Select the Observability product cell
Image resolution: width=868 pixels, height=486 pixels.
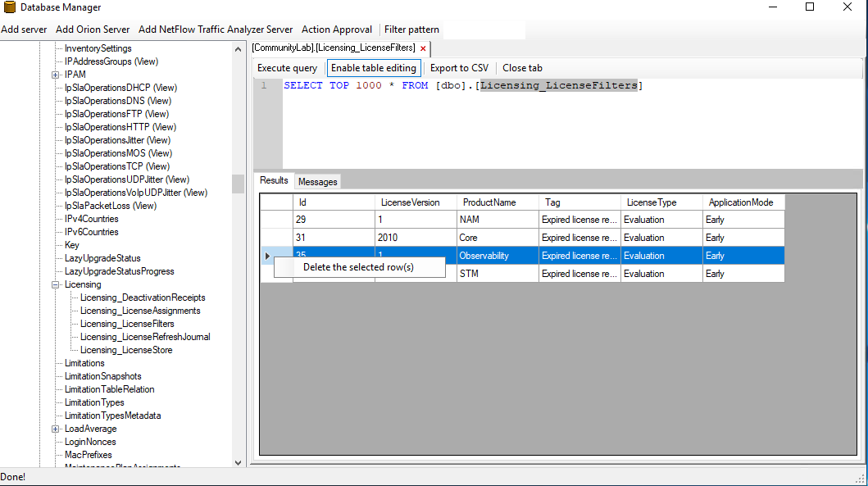click(498, 256)
